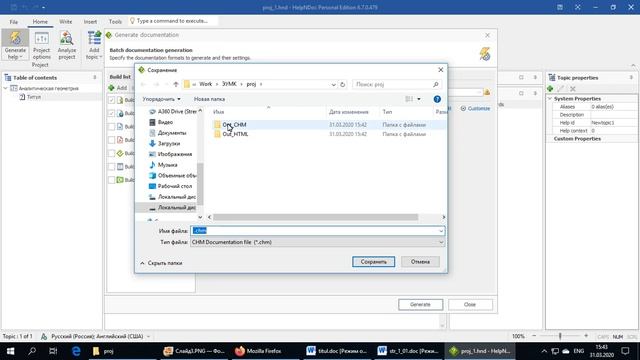This screenshot has height=360, width=640.
Task: Toggle the sixth build checkbox in Build list
Action: [x=111, y=167]
